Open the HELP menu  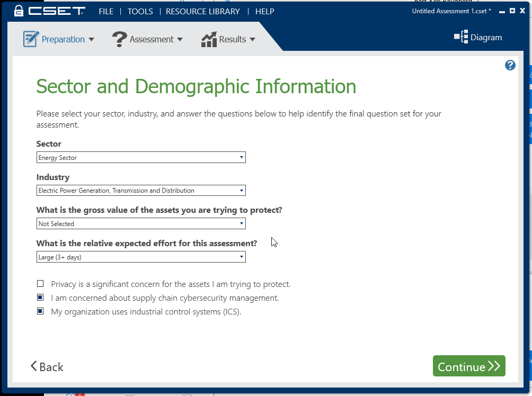264,11
